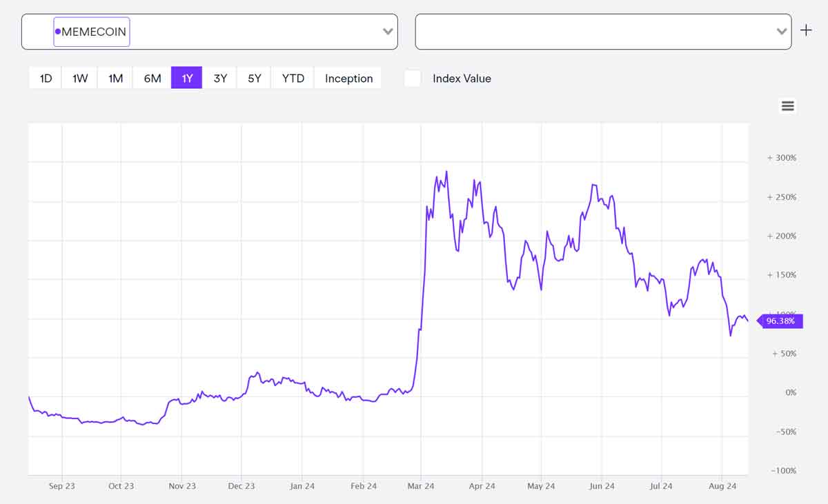Click the Index Value label text

[x=462, y=79]
